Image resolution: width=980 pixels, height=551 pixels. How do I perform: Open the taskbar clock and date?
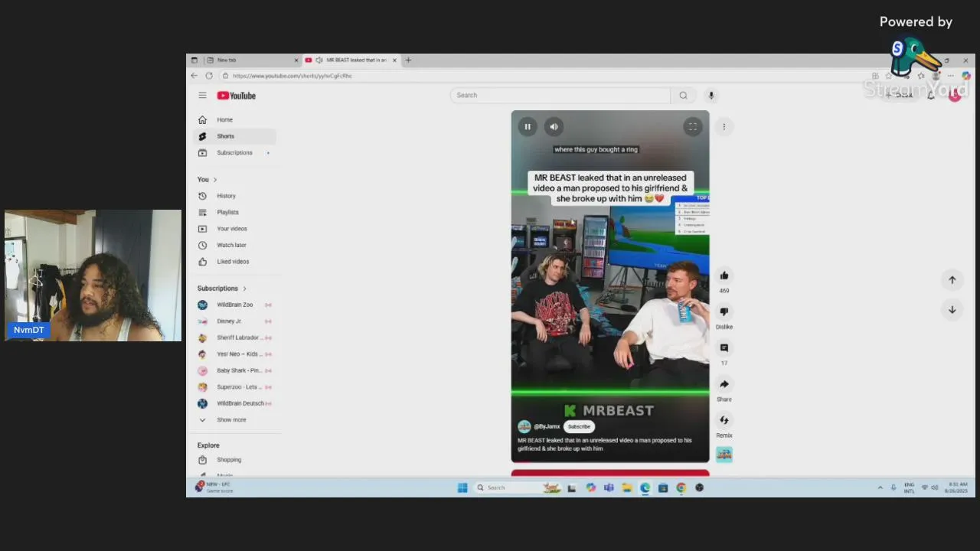point(957,487)
